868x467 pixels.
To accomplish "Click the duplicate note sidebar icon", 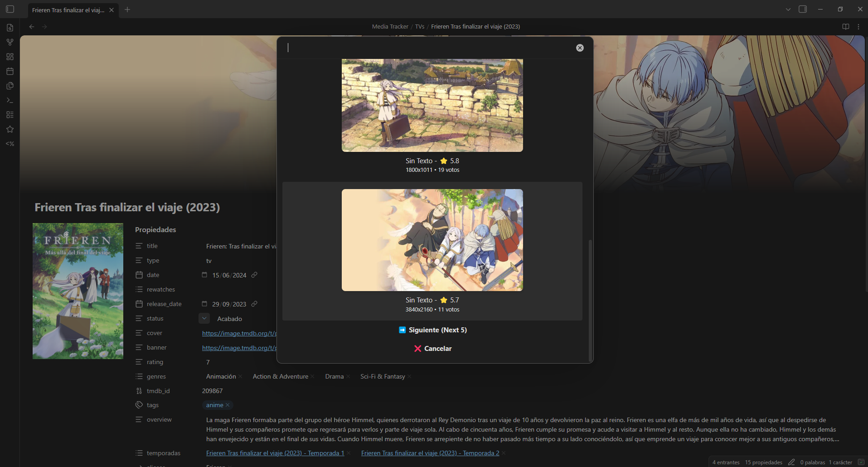I will [x=10, y=85].
